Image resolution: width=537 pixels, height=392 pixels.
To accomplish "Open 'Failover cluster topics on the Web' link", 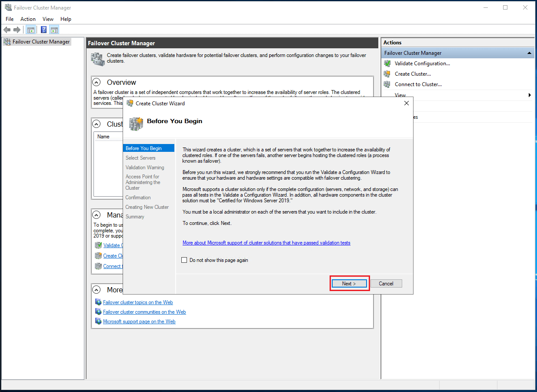I will [x=138, y=302].
